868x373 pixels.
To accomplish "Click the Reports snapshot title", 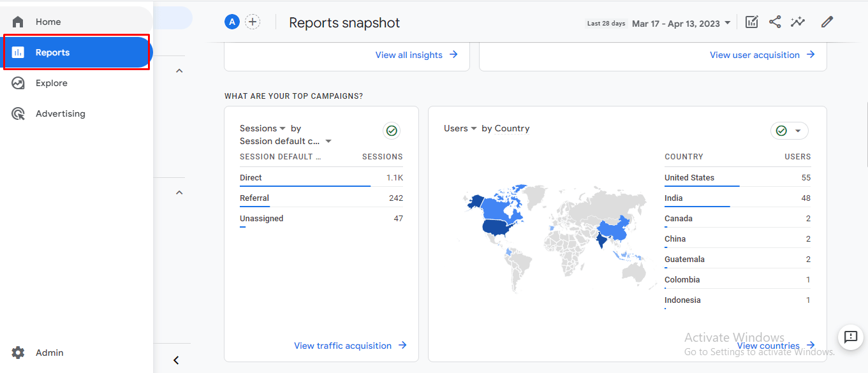I will (344, 22).
